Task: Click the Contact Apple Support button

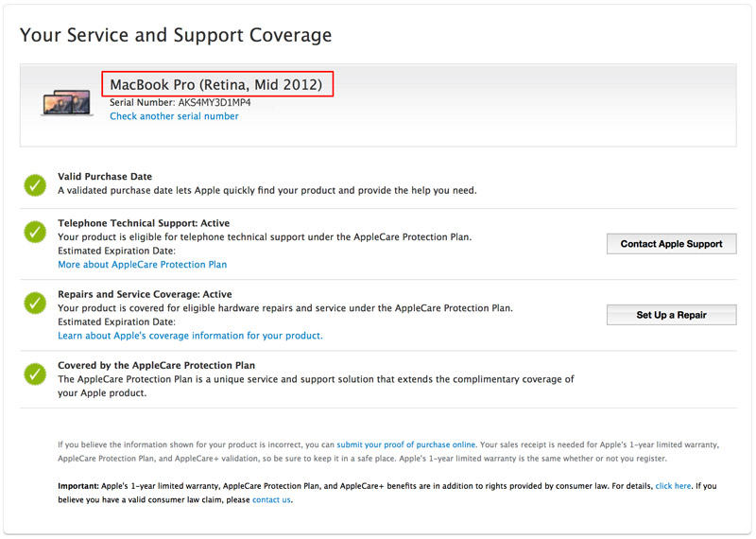Action: click(x=671, y=244)
